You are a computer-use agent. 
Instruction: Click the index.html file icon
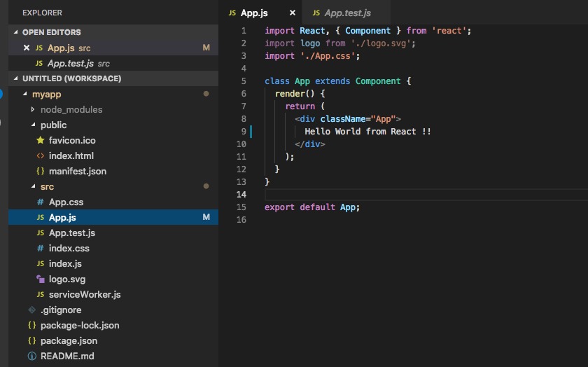coord(41,156)
